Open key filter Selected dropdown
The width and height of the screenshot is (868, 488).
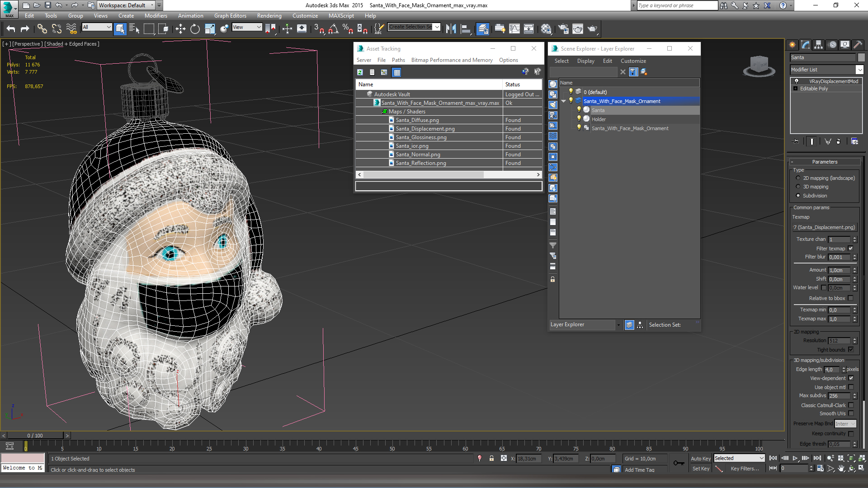tap(739, 458)
